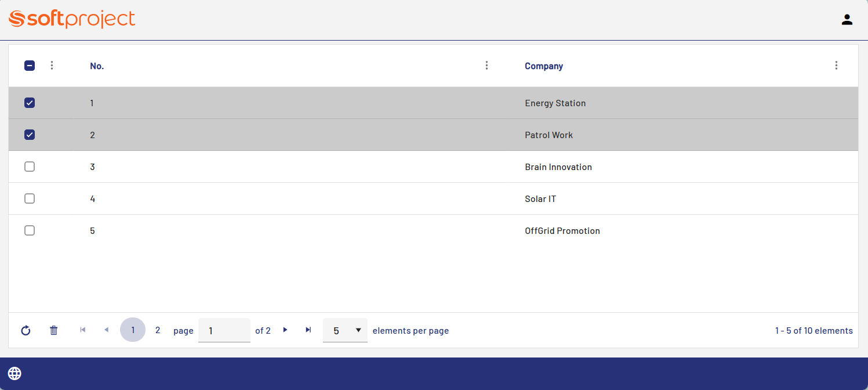The height and width of the screenshot is (390, 868).
Task: Open elements per page dropdown
Action: tap(345, 331)
